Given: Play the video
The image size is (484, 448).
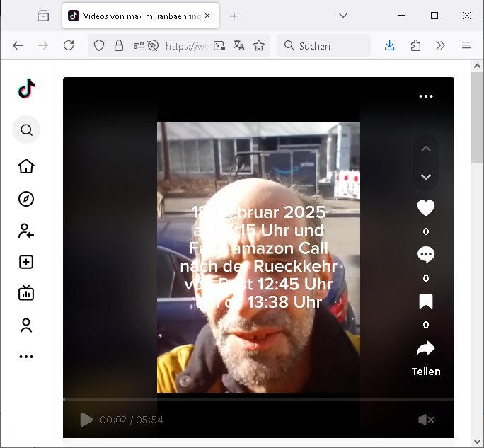Looking at the screenshot, I should [x=86, y=420].
